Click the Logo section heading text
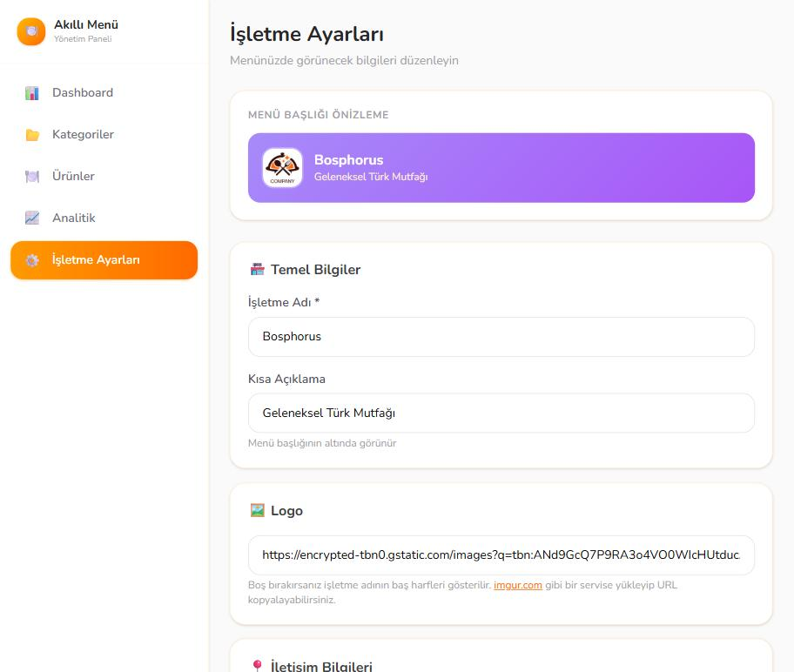794x672 pixels. coord(286,510)
